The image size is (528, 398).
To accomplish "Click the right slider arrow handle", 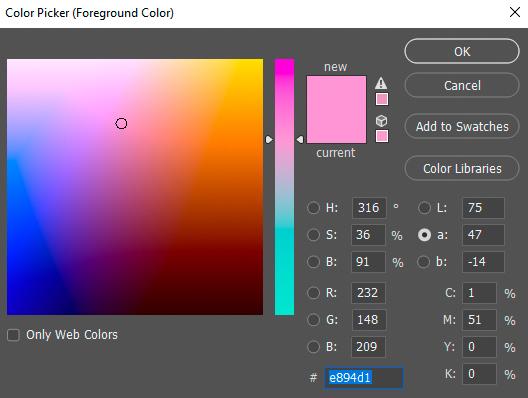I will click(300, 139).
